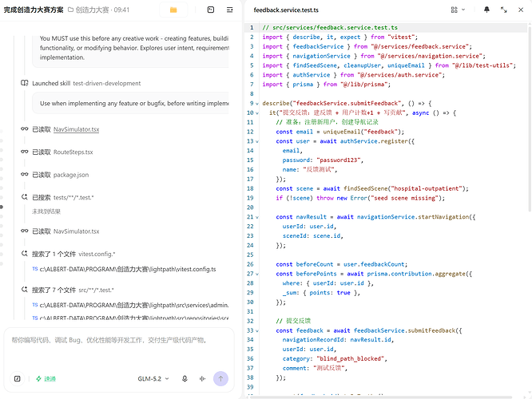
Task: Expand the editor panel to full size
Action: tap(504, 10)
